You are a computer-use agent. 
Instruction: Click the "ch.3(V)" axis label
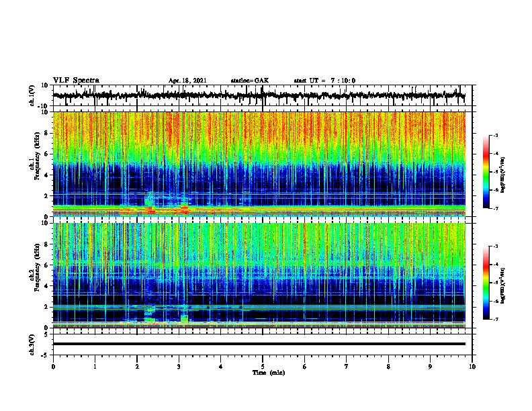coord(32,345)
